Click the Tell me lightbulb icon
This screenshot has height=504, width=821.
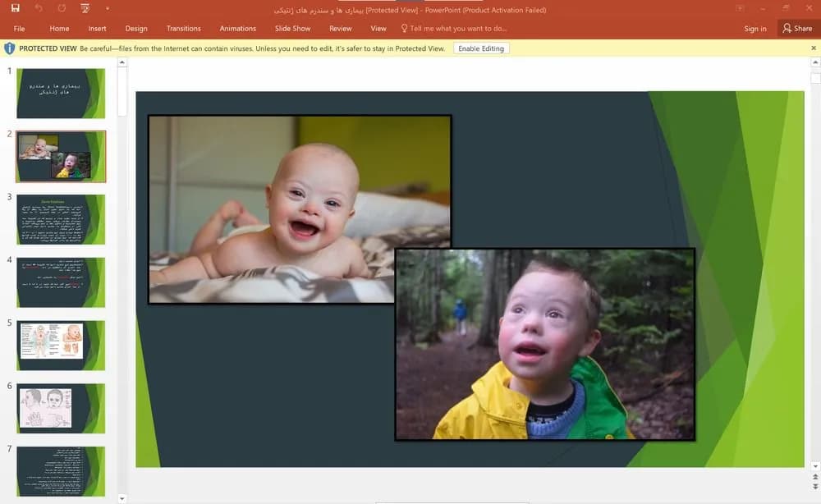click(x=404, y=28)
